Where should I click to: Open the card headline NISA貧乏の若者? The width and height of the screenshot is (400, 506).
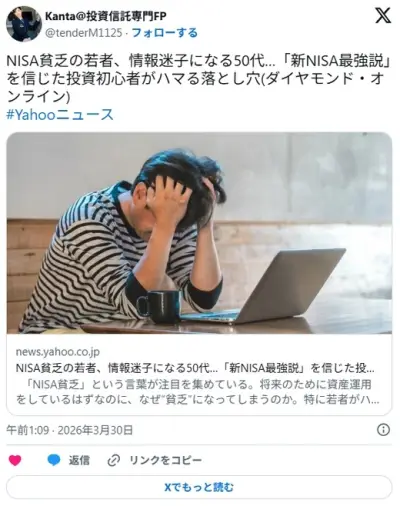[x=195, y=368]
